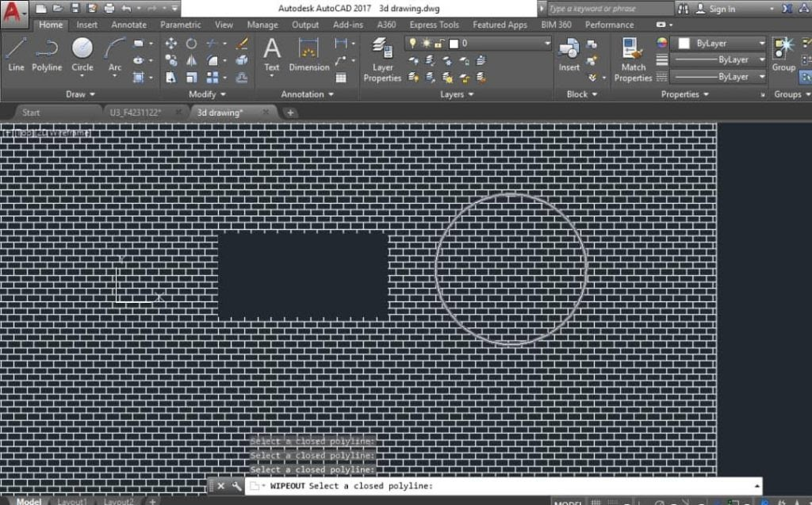This screenshot has height=505, width=812.
Task: Close the 3d drawing file tab
Action: pyautogui.click(x=265, y=112)
